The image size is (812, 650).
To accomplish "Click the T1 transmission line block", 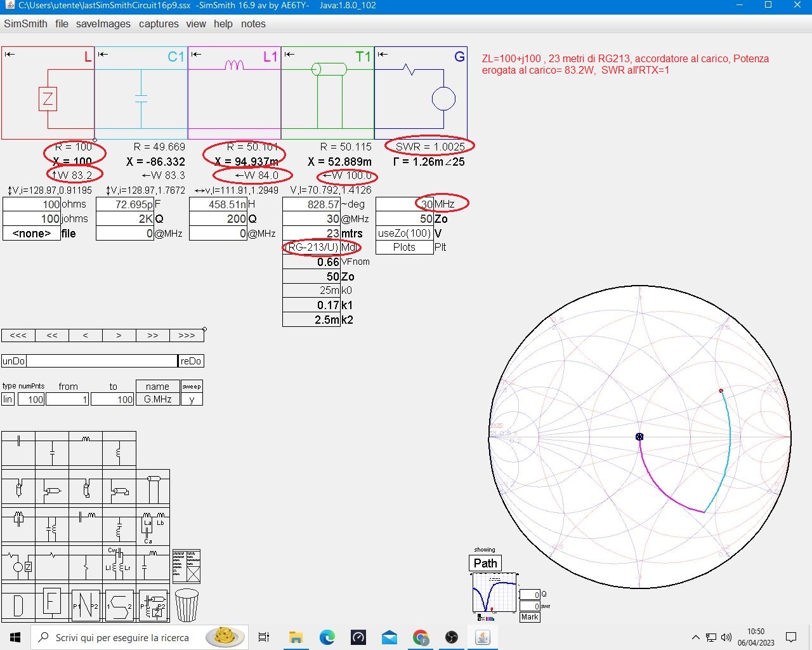I will pos(328,93).
